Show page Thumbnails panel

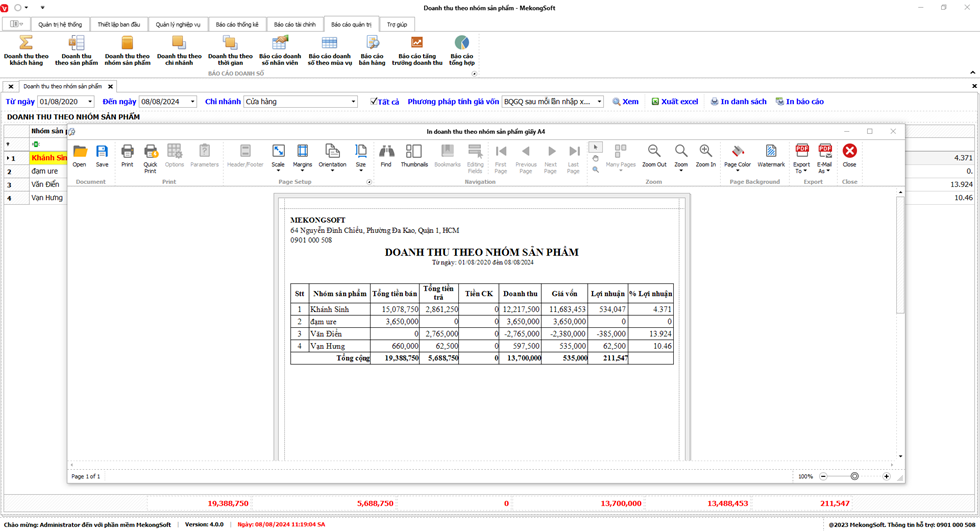pyautogui.click(x=414, y=155)
